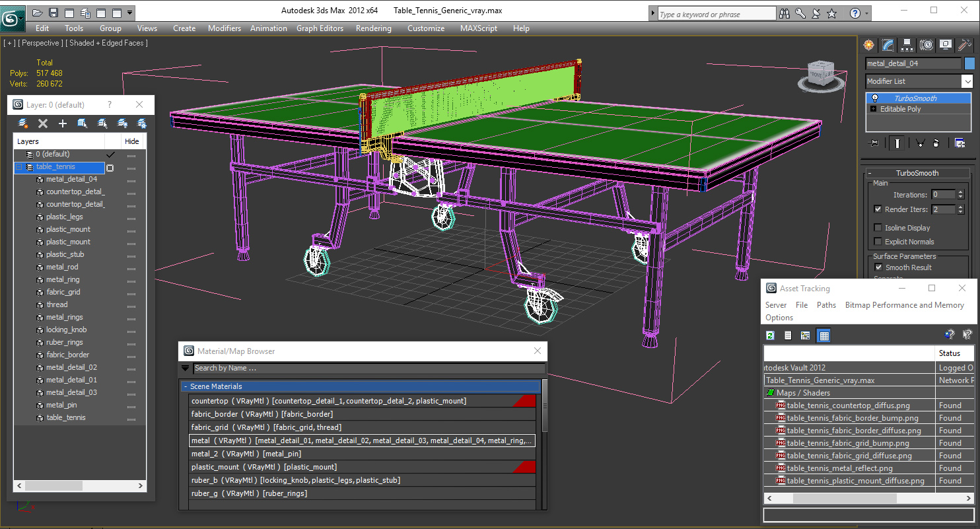
Task: Adjust the Iterations spinner arrows
Action: tap(961, 195)
